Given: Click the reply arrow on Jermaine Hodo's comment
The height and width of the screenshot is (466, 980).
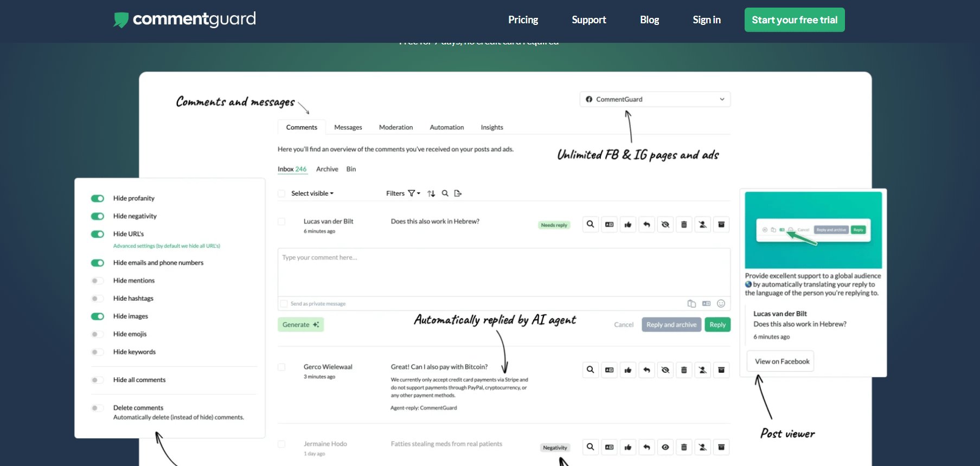Looking at the screenshot, I should point(646,447).
